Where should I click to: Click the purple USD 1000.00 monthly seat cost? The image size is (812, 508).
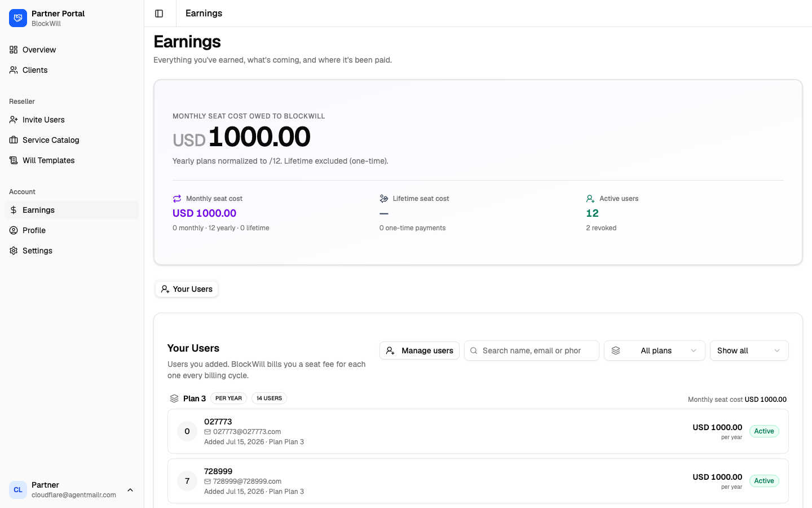tap(204, 213)
